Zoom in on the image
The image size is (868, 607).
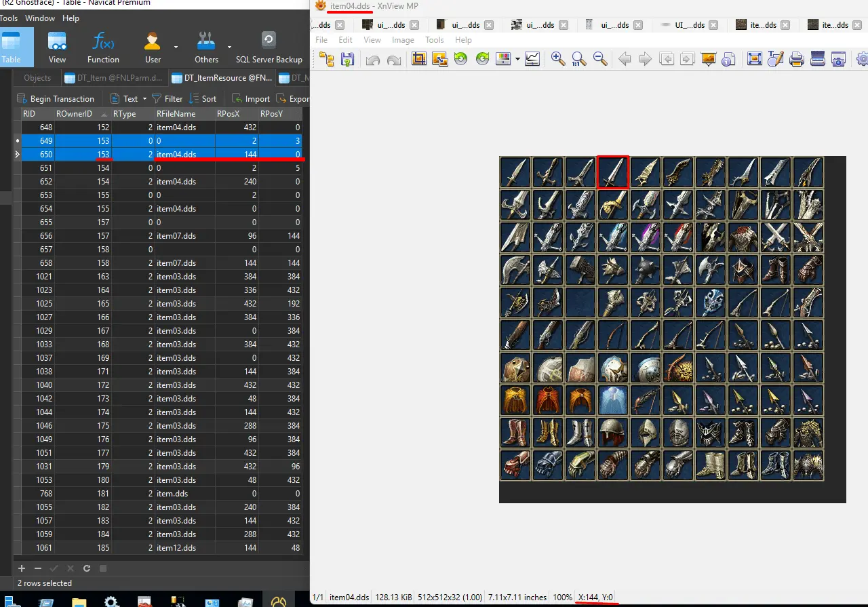pos(558,59)
